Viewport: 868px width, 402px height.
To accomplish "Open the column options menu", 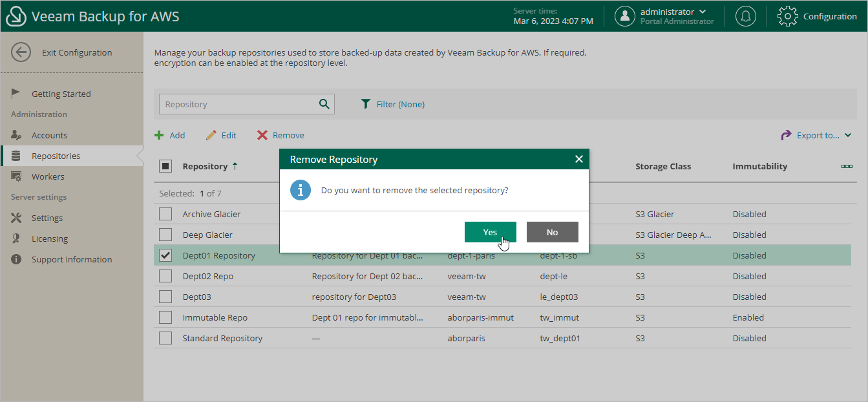I will (x=847, y=166).
